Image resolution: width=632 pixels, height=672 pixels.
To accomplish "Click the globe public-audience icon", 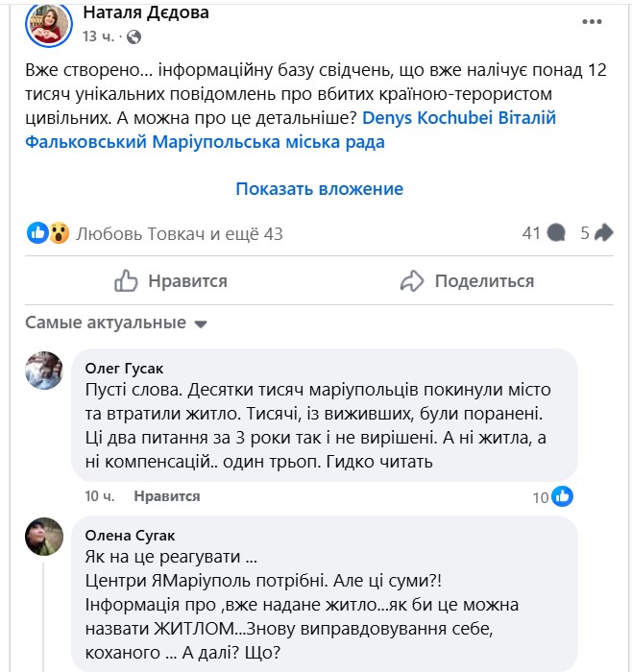I will pyautogui.click(x=134, y=37).
